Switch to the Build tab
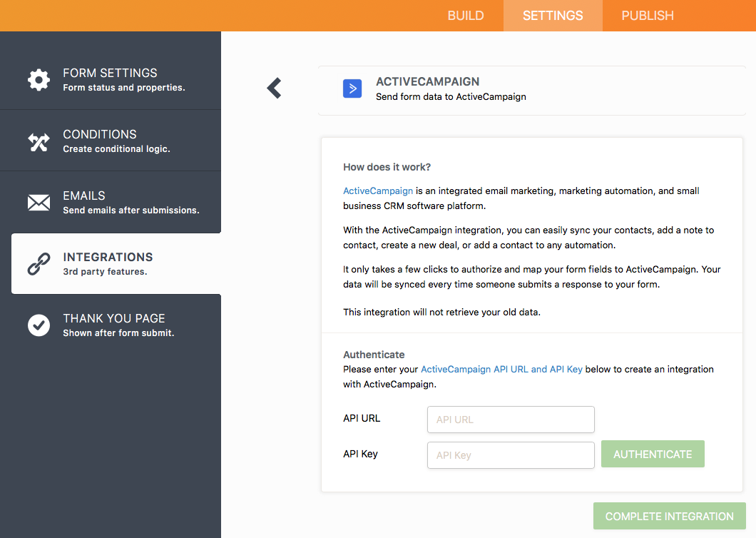This screenshot has height=538, width=756. click(466, 16)
